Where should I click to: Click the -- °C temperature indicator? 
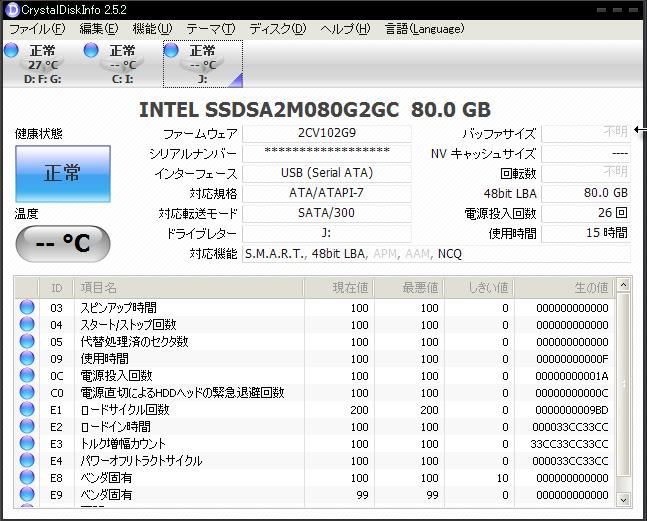click(63, 243)
